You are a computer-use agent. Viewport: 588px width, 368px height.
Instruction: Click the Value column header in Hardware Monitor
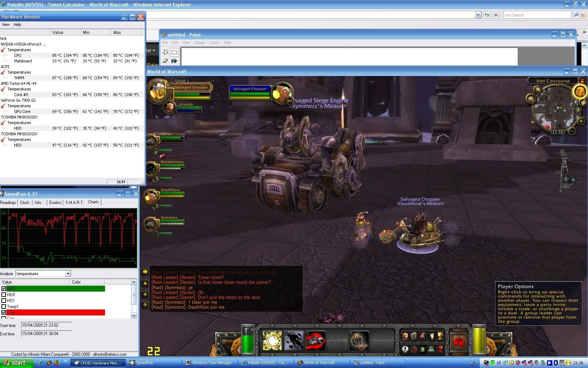[x=65, y=32]
